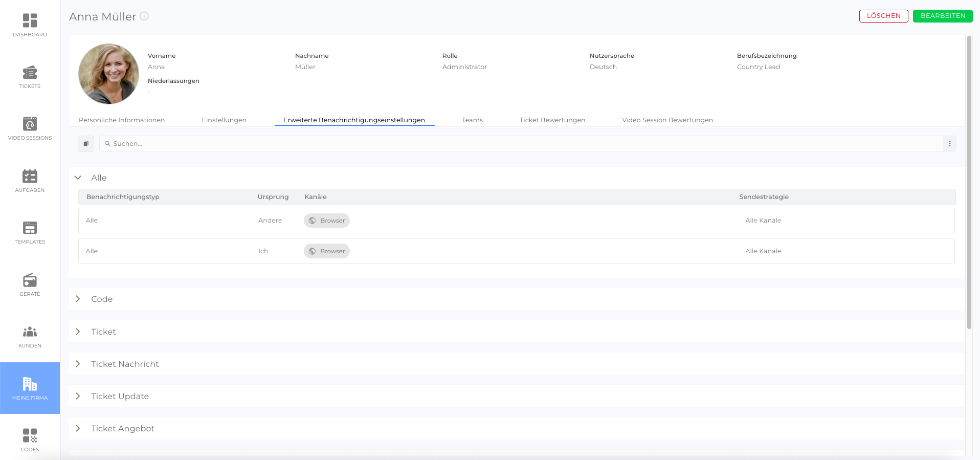Click the copy icon left of search

pos(86,144)
